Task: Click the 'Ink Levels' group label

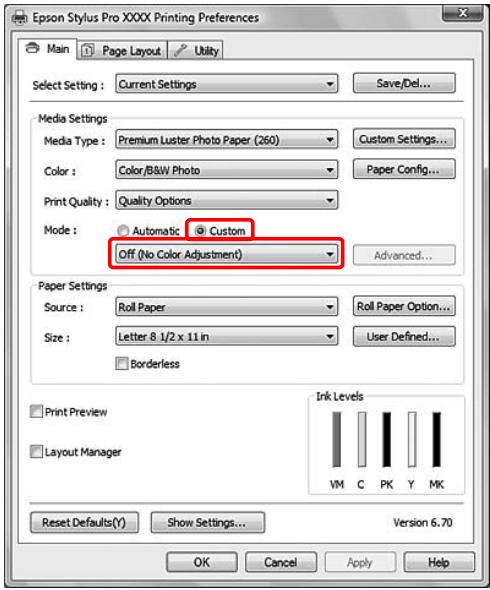Action: (x=339, y=396)
